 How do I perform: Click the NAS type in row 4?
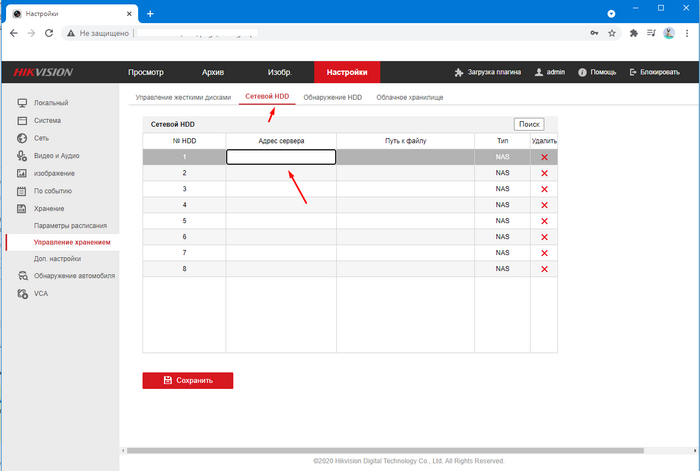(x=502, y=205)
